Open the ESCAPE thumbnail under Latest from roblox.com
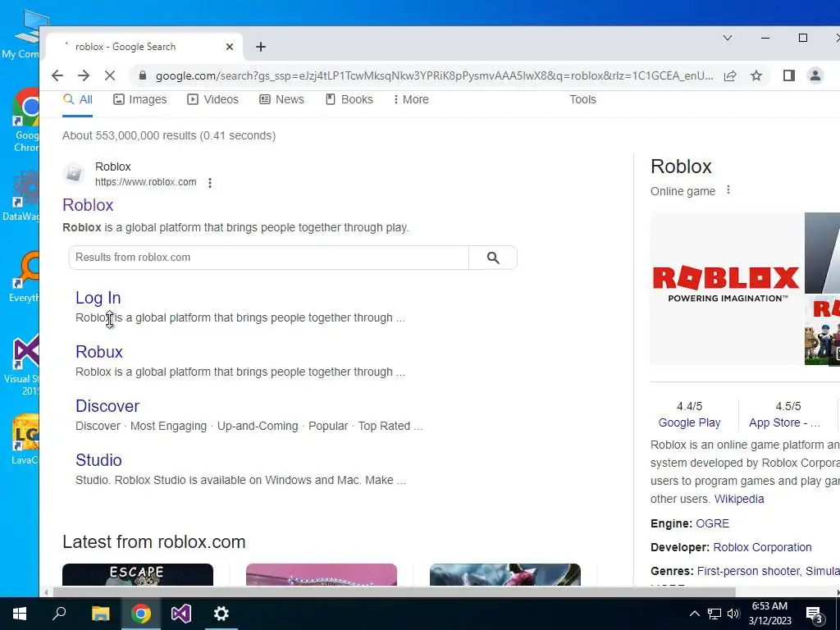The width and height of the screenshot is (840, 630). pyautogui.click(x=138, y=574)
